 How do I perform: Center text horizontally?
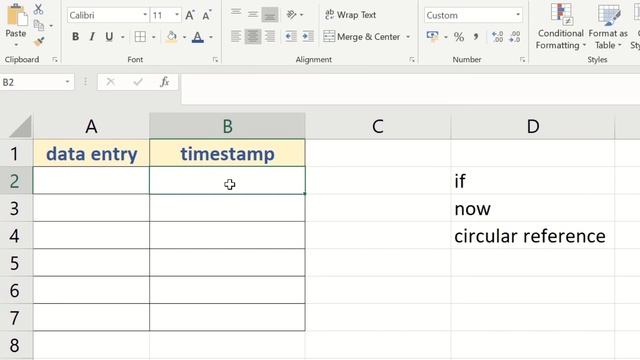pyautogui.click(x=253, y=37)
